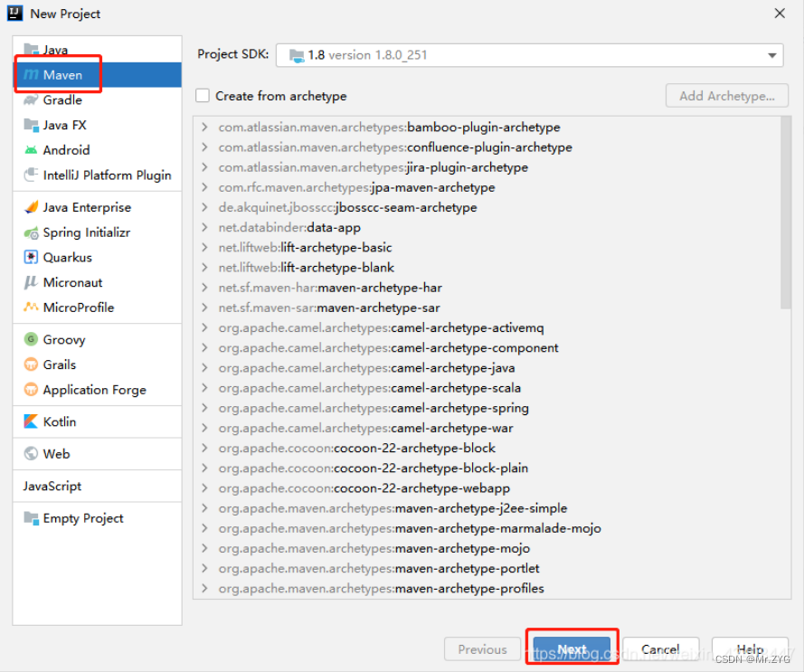
Task: Expand net.databinder data-app entry
Action: click(x=204, y=227)
